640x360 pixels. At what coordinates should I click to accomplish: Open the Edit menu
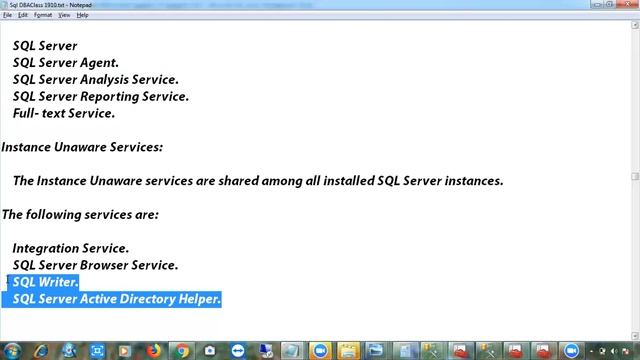pyautogui.click(x=23, y=15)
